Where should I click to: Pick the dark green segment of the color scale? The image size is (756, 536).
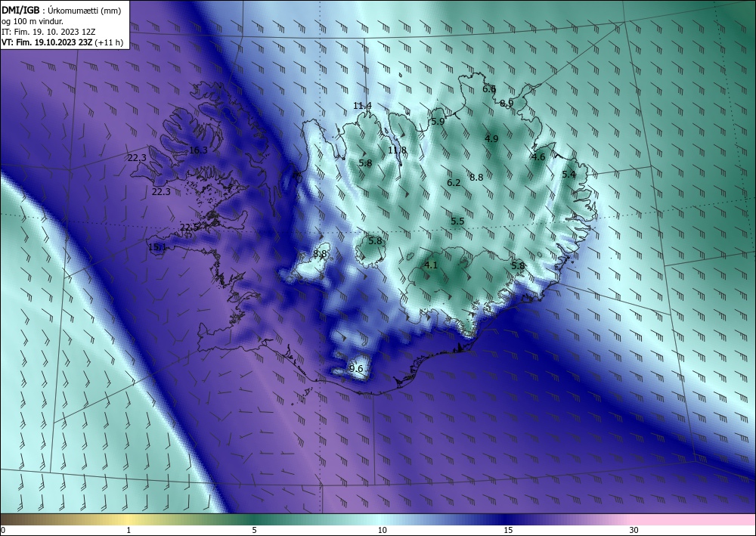[x=256, y=519]
